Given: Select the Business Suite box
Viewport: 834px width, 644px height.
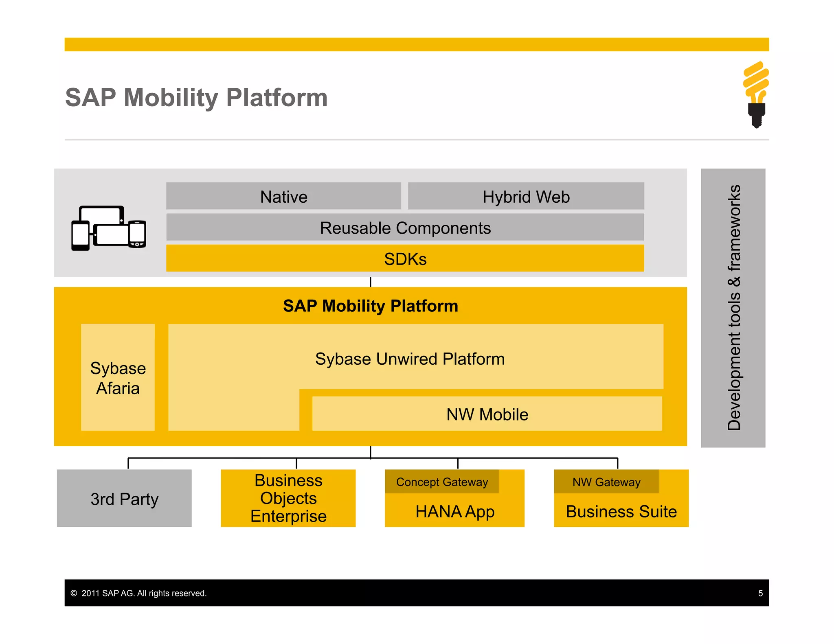Looking at the screenshot, I should 621,511.
